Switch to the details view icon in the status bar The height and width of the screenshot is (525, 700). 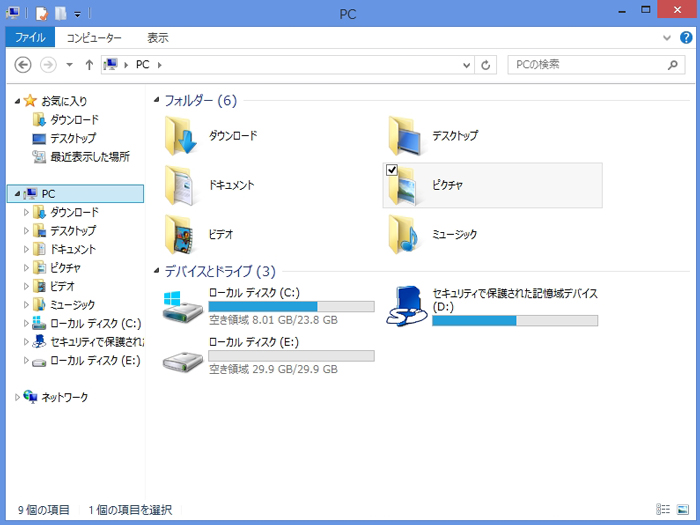(x=663, y=509)
